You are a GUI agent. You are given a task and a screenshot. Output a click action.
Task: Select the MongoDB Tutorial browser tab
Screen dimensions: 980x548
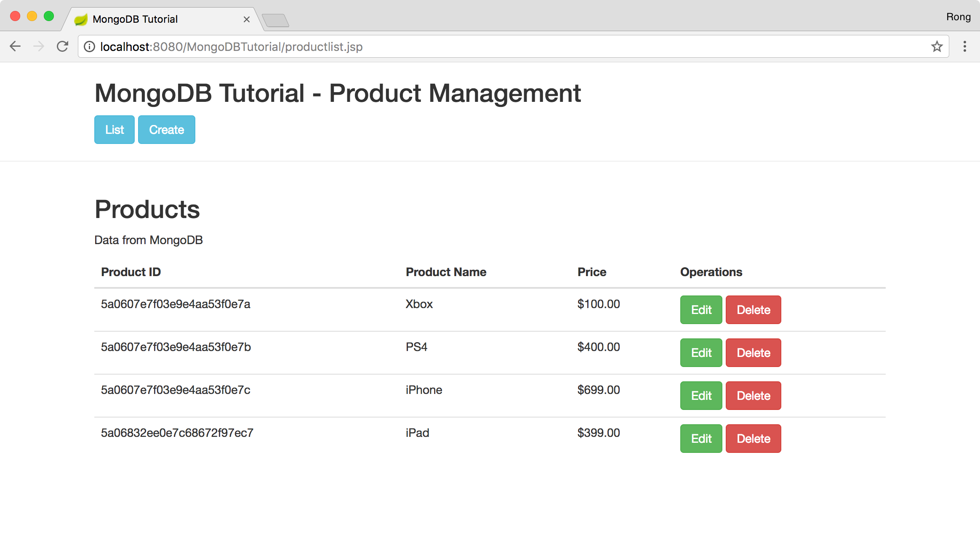tap(163, 19)
